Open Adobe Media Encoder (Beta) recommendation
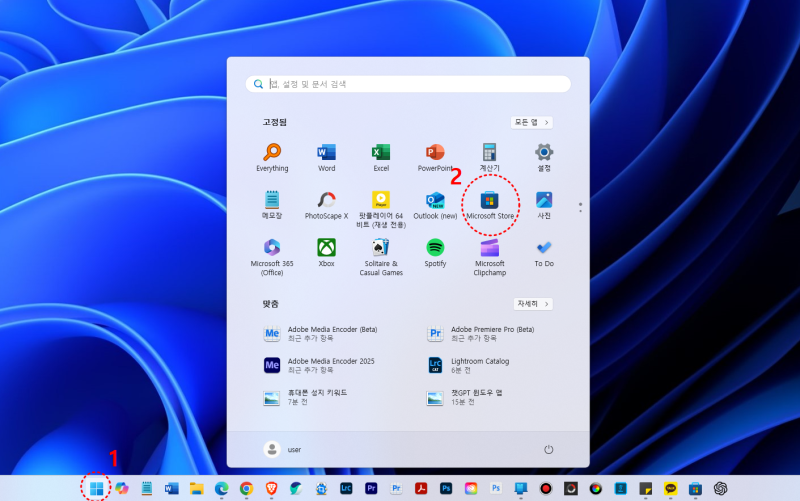This screenshot has height=501, width=800. click(x=321, y=334)
